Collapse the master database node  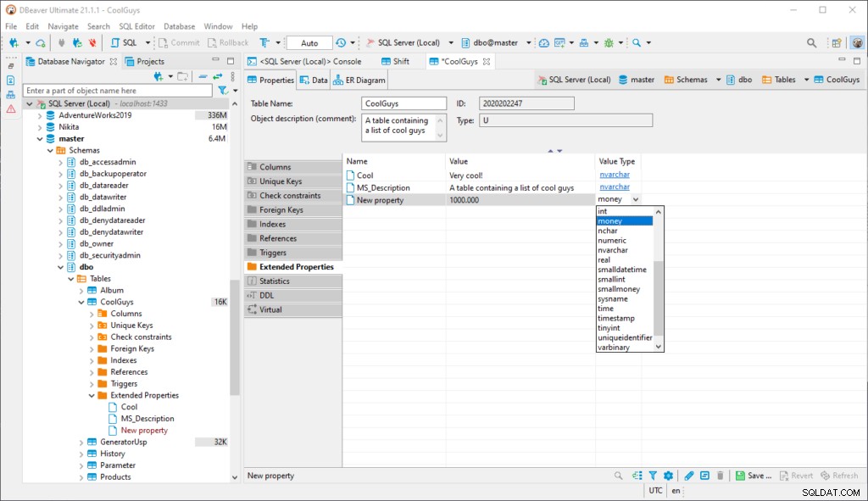point(40,139)
